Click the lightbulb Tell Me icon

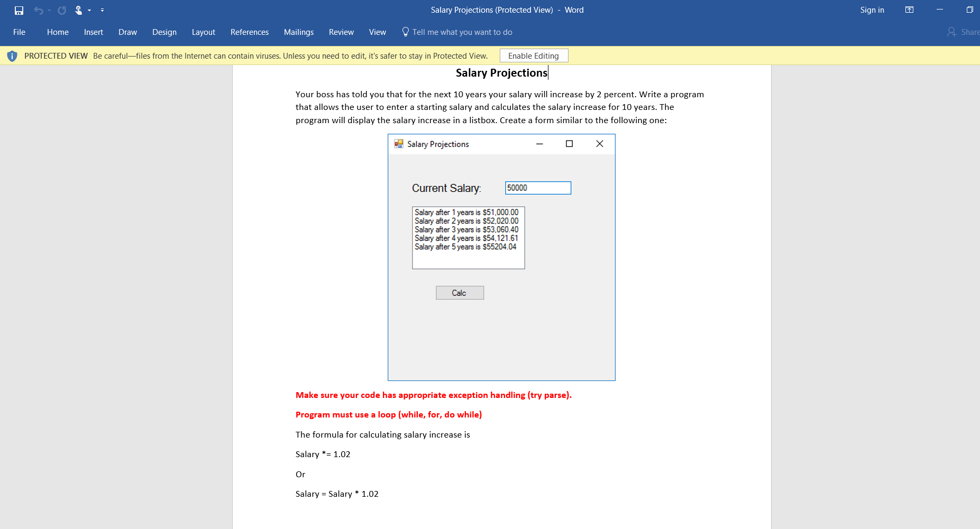[406, 32]
